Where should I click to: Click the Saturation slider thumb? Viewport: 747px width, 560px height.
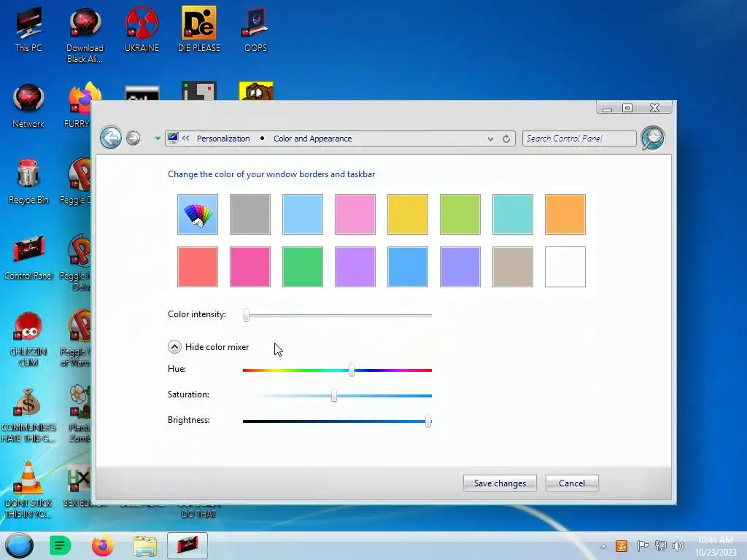click(334, 395)
